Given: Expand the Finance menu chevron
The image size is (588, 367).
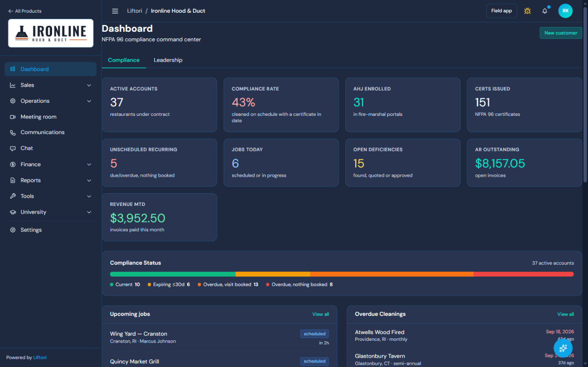Looking at the screenshot, I should coord(89,164).
